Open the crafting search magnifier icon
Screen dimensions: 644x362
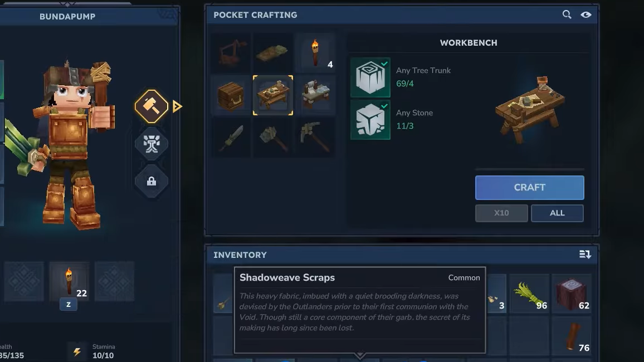coord(567,15)
